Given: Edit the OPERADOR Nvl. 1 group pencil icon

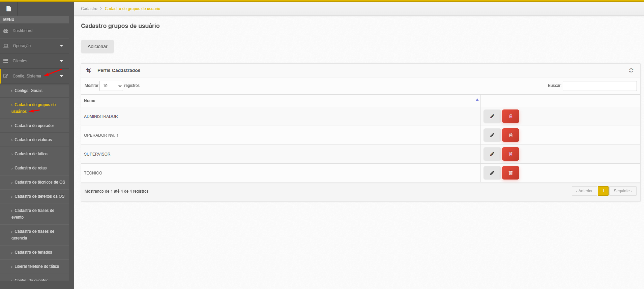Looking at the screenshot, I should coord(492,135).
